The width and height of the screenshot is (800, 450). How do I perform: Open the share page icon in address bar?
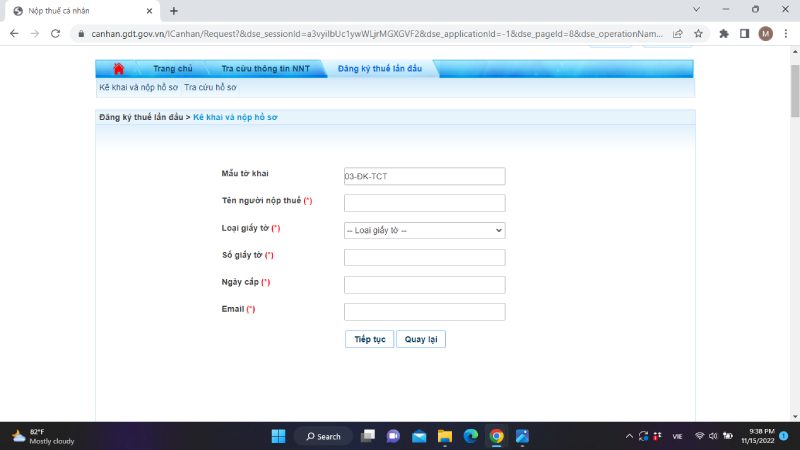pos(678,34)
